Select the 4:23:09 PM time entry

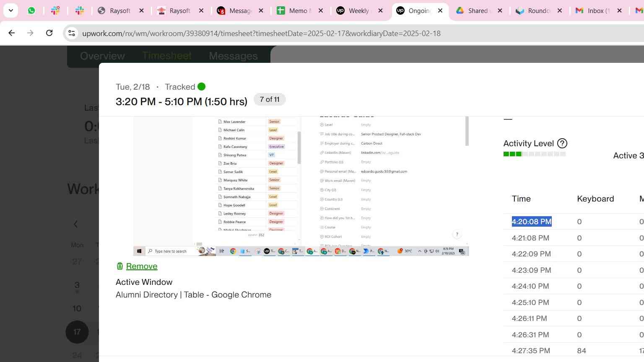coord(531,270)
